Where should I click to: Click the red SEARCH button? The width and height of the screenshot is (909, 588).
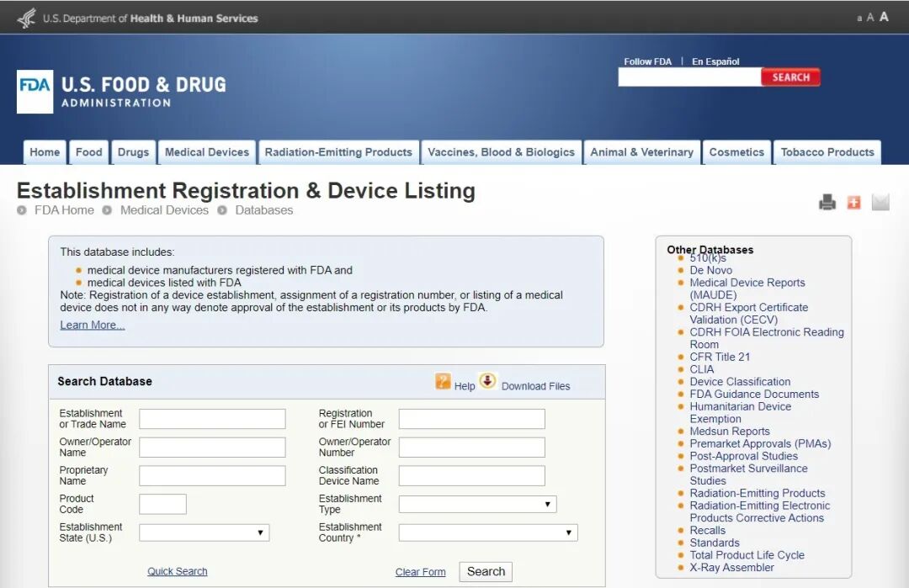pos(790,77)
